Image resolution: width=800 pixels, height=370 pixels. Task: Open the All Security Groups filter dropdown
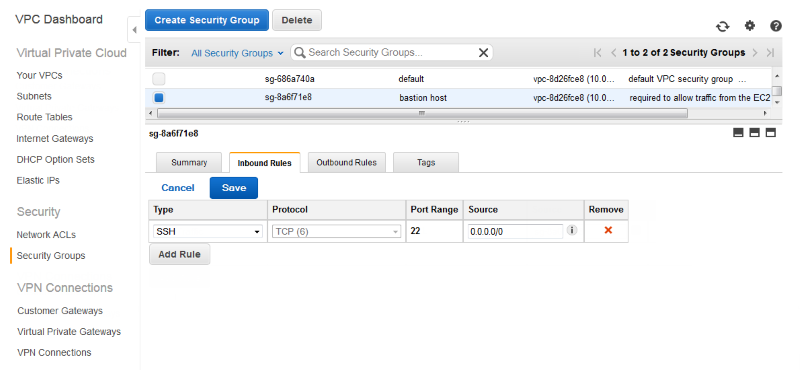237,53
